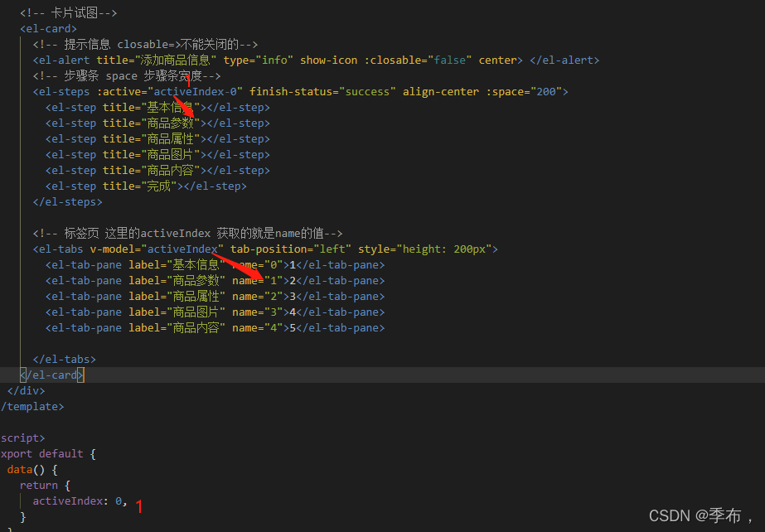765x532 pixels.
Task: Click v-model="activeIndex" in el-tabs
Action: 157,249
